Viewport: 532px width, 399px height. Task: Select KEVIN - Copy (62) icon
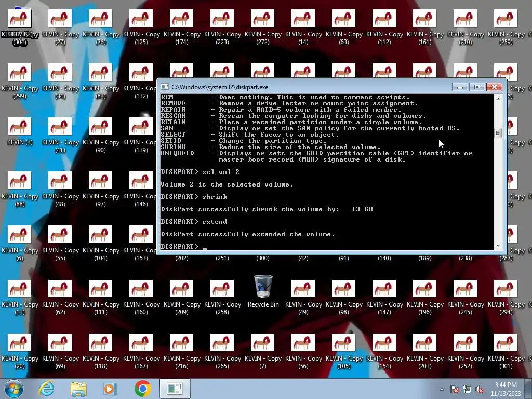[60, 297]
